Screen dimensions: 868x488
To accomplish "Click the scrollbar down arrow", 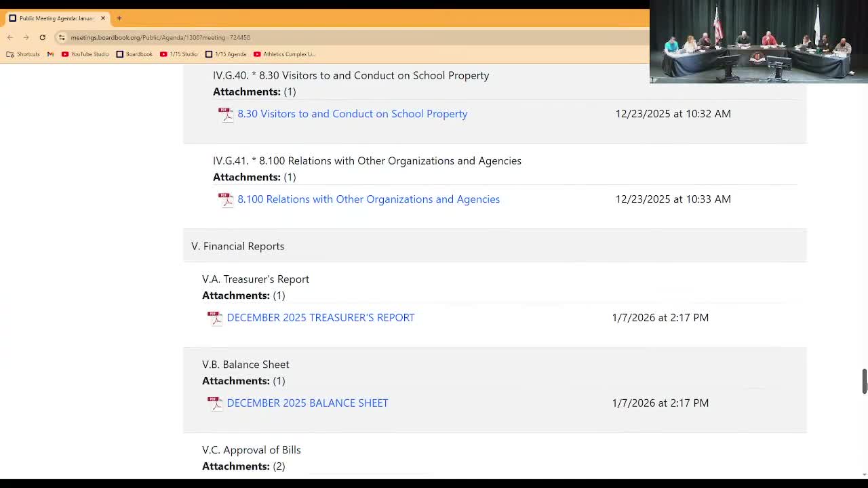I will point(865,474).
